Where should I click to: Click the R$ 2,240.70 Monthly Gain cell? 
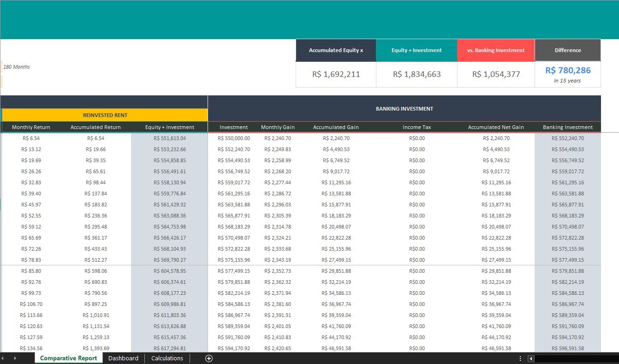point(278,138)
